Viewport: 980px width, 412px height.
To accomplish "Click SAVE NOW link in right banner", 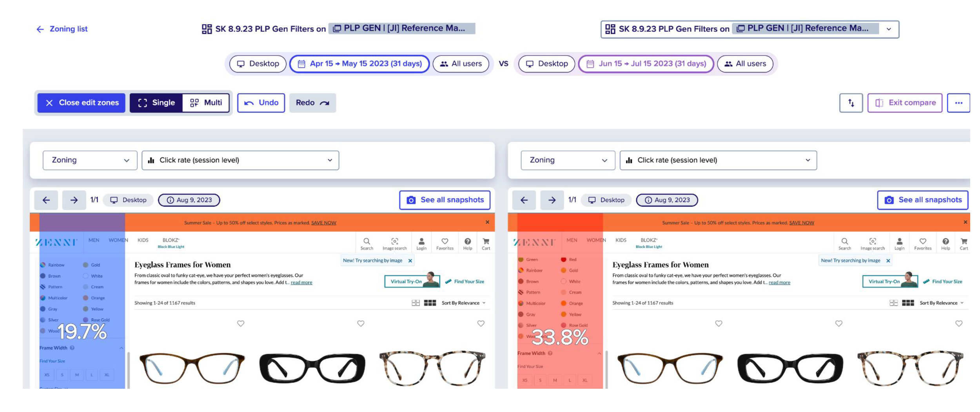I will coord(801,223).
